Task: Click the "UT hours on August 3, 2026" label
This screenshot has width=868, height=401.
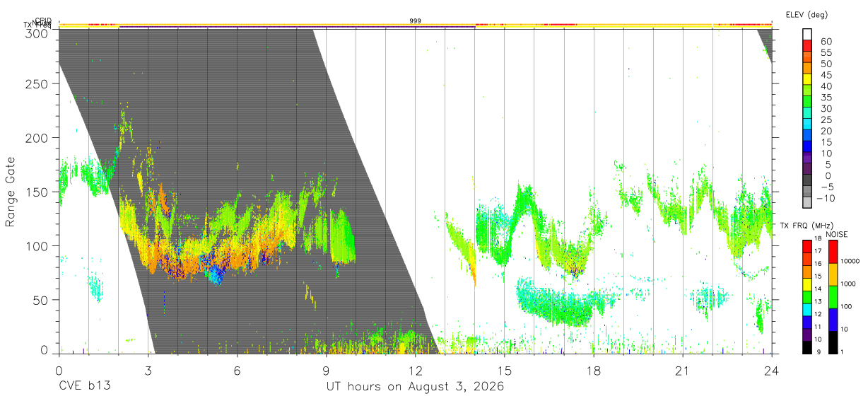Action: coord(415,387)
